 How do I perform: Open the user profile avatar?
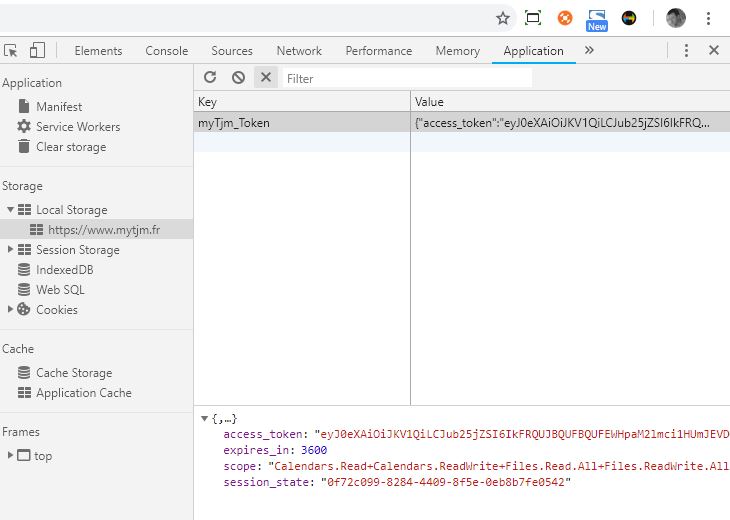[x=676, y=18]
